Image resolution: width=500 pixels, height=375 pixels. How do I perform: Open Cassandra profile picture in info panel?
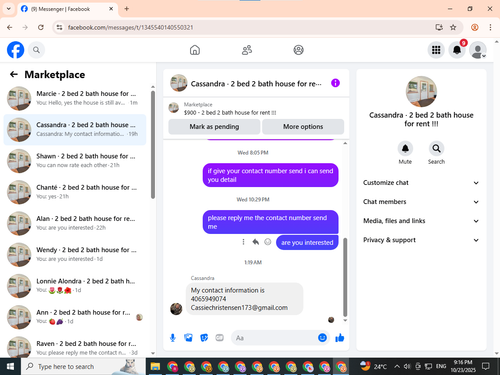point(421,92)
